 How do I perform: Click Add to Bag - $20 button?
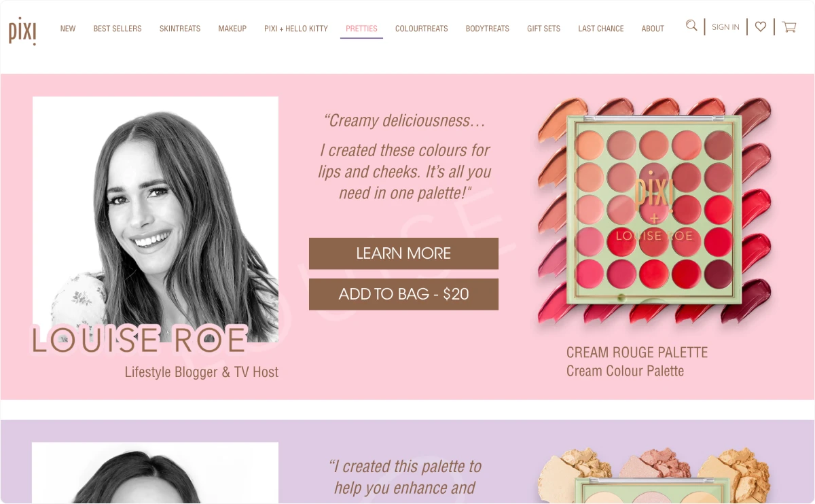tap(403, 294)
